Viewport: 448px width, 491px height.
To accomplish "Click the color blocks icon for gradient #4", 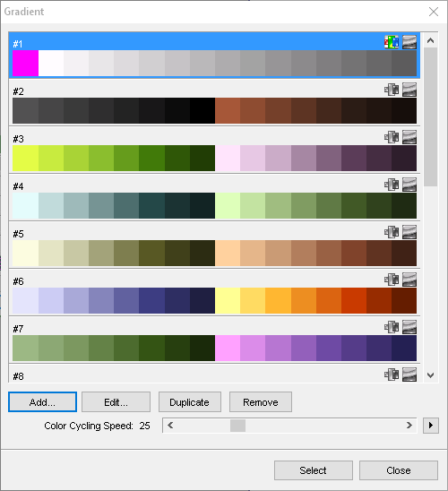I will point(392,185).
